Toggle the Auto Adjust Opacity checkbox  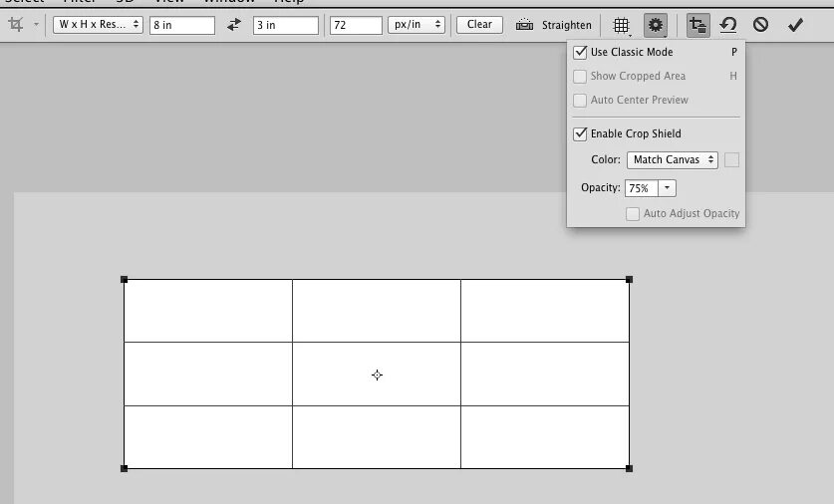(x=633, y=214)
